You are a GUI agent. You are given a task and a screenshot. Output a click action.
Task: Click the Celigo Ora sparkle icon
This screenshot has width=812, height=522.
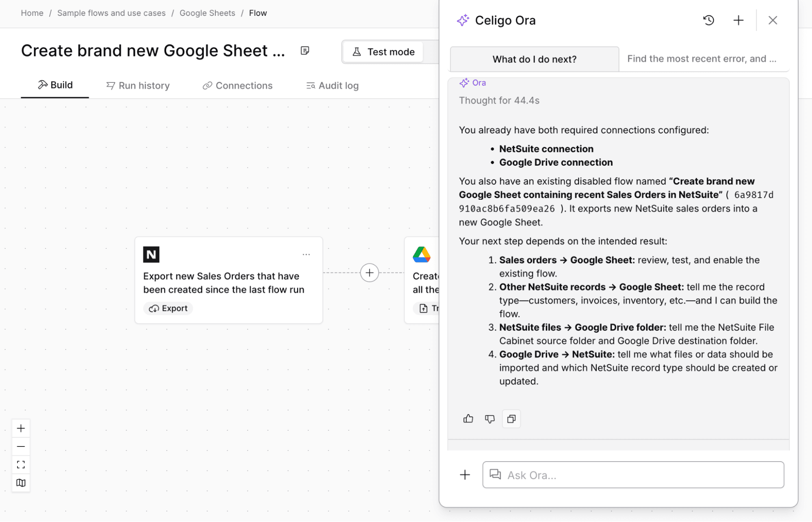coord(463,20)
